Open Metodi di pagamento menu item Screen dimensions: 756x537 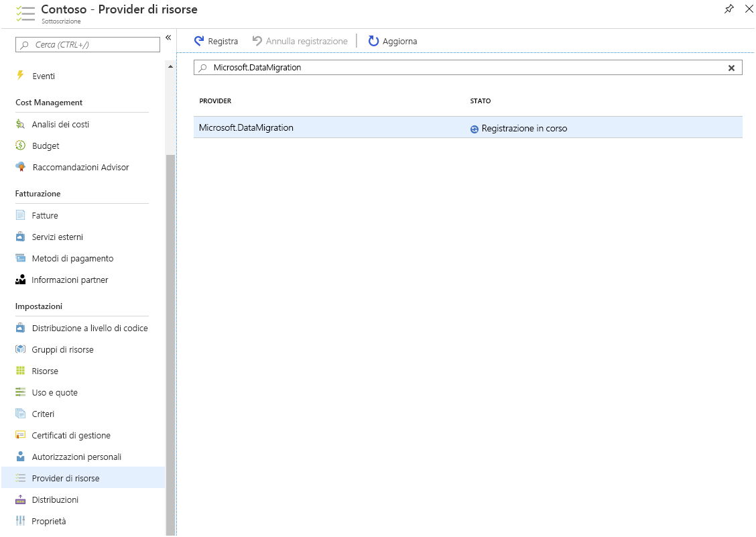(73, 258)
